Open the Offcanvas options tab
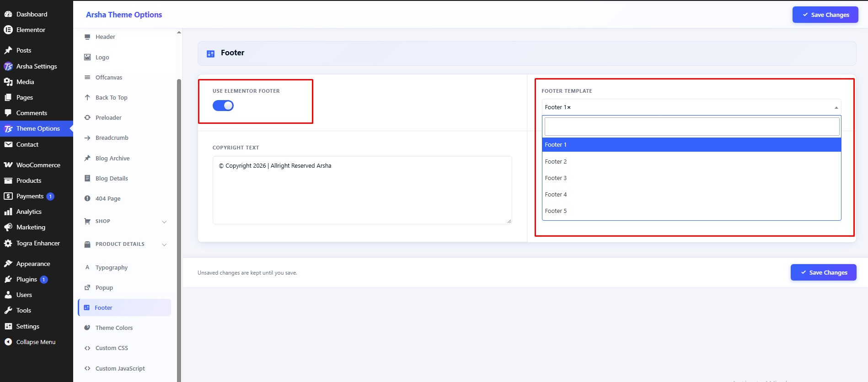Viewport: 868px width, 382px height. [x=124, y=77]
